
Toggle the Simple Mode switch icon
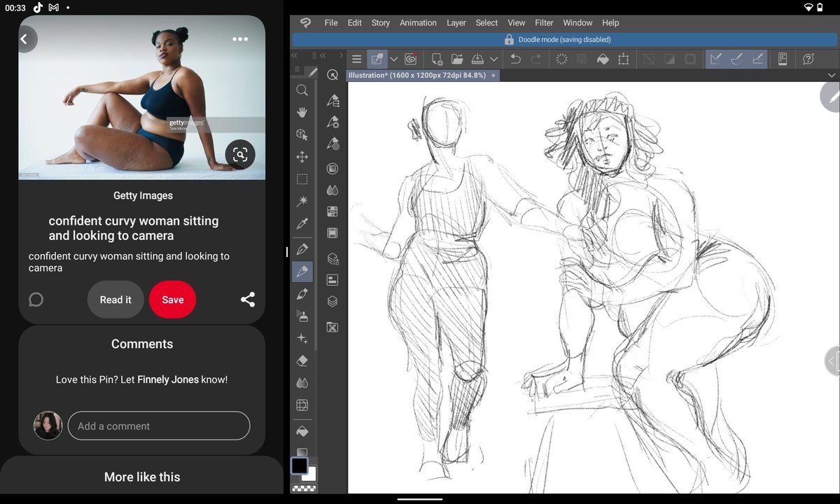coord(378,59)
